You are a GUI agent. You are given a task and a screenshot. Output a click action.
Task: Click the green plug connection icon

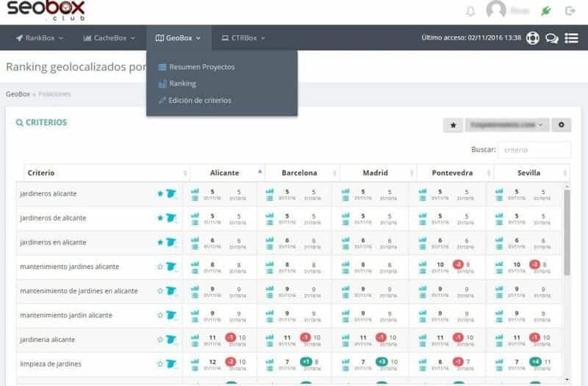(545, 11)
